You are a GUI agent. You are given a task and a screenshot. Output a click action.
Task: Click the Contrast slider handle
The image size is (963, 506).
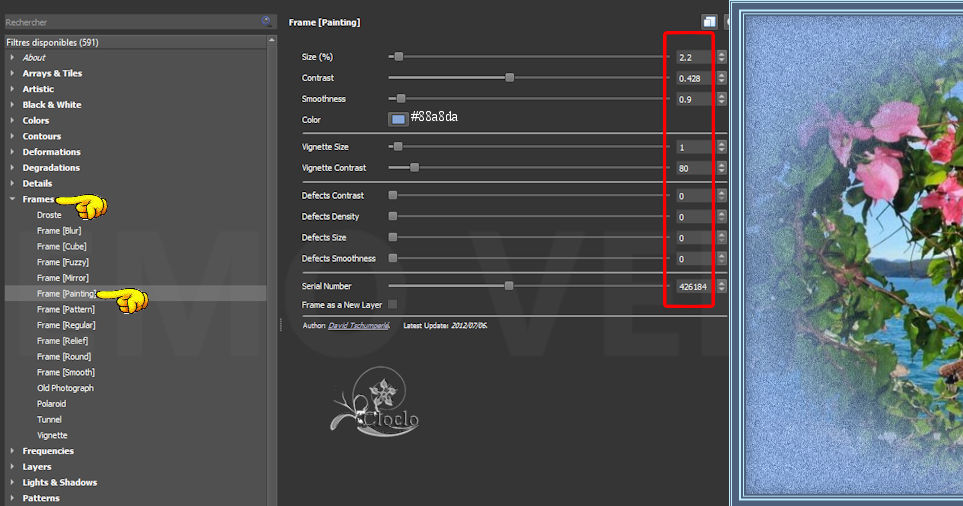510,78
